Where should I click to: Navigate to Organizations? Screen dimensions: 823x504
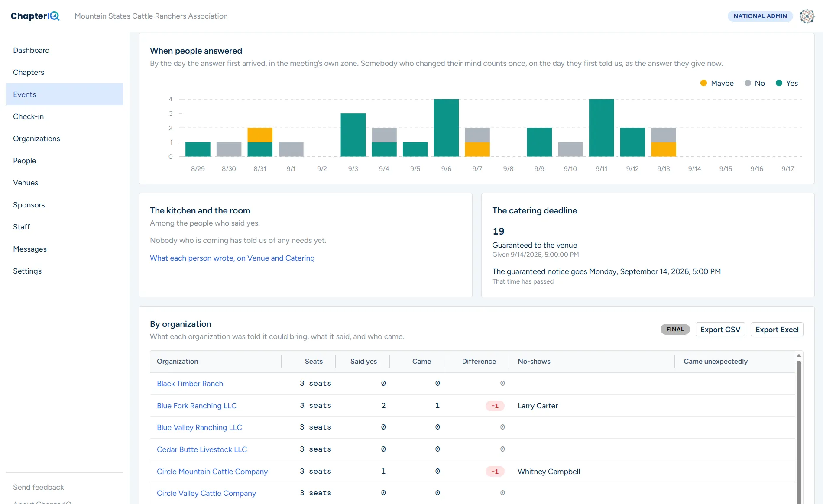pyautogui.click(x=65, y=139)
